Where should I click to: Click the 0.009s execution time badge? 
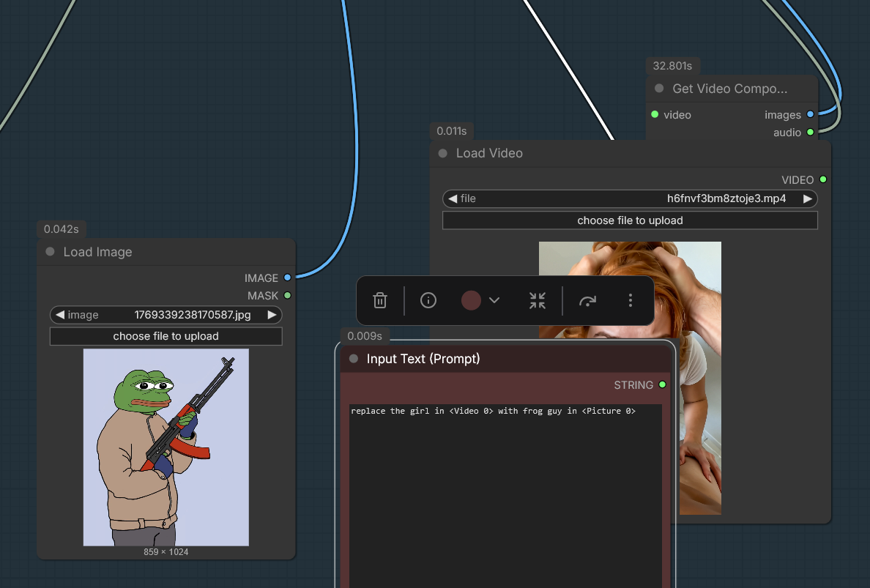(365, 336)
